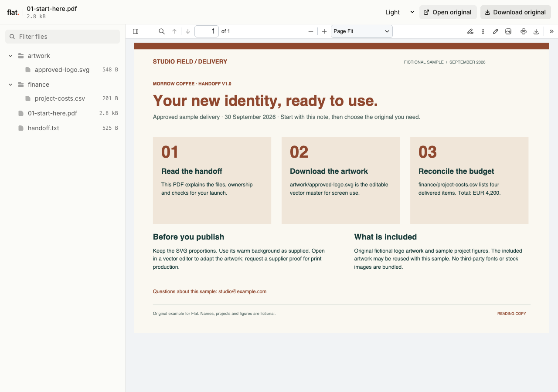
Task: Click the title bar filename 01-start-here.pdf
Action: 52,9
